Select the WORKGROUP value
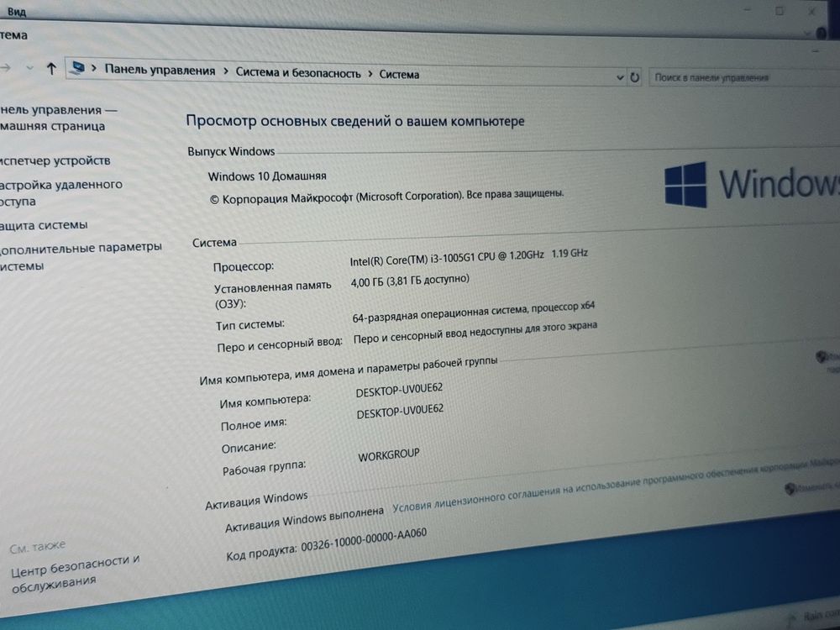The height and width of the screenshot is (630, 840). tap(388, 455)
